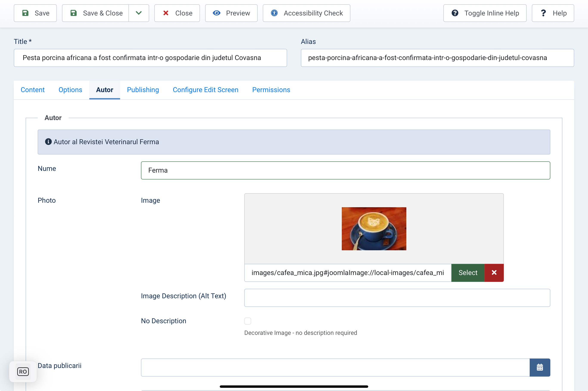Click Toggle Inline Help question icon
This screenshot has width=588, height=391.
[455, 13]
